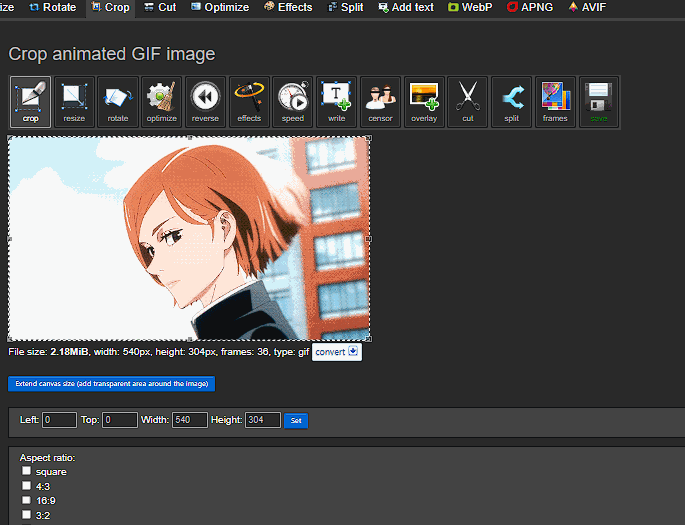Screen dimensions: 685x525
Task: Open the APNG tab
Action: click(530, 7)
